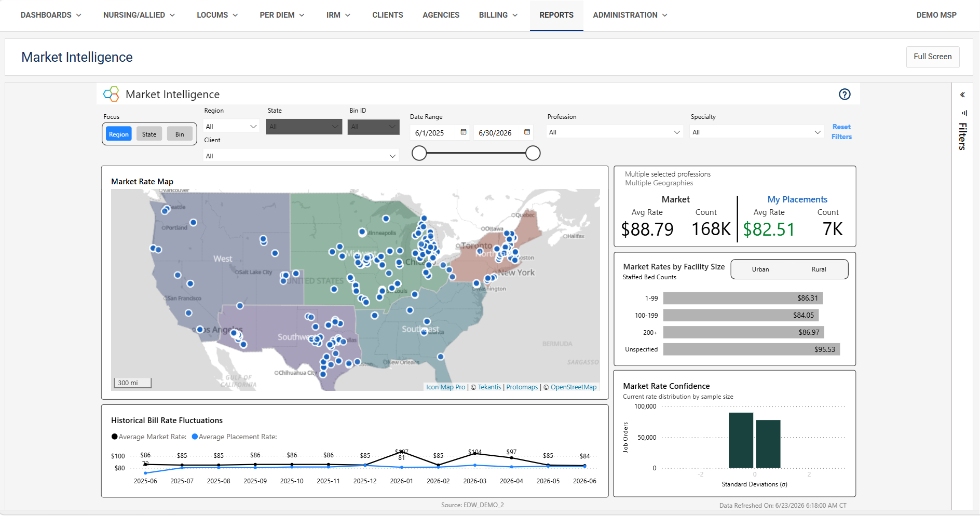980x516 pixels.
Task: Select the 100-199 bed count bar
Action: [741, 315]
